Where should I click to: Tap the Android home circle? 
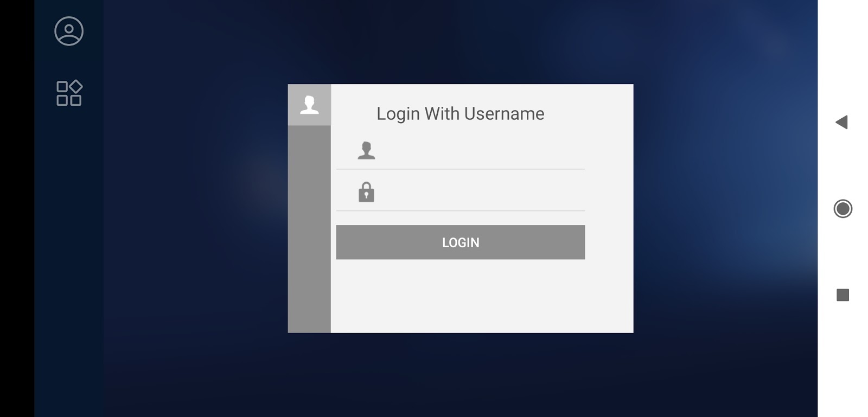click(843, 209)
